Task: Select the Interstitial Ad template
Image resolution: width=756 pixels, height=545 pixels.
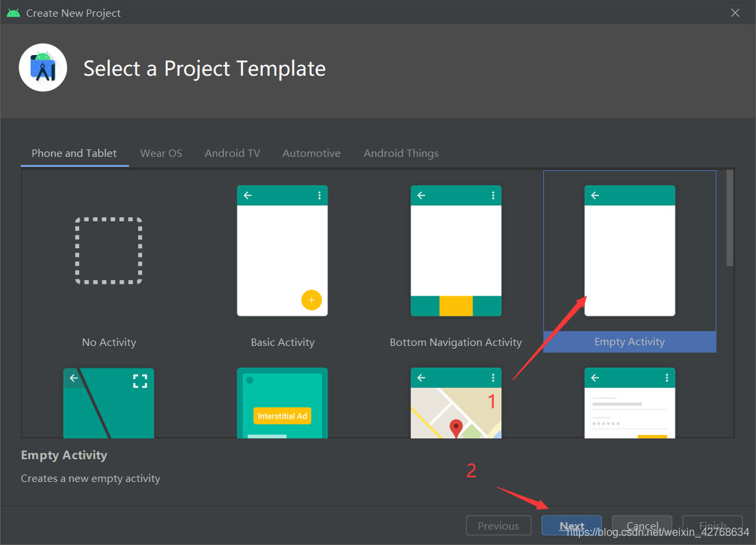Action: click(x=282, y=403)
